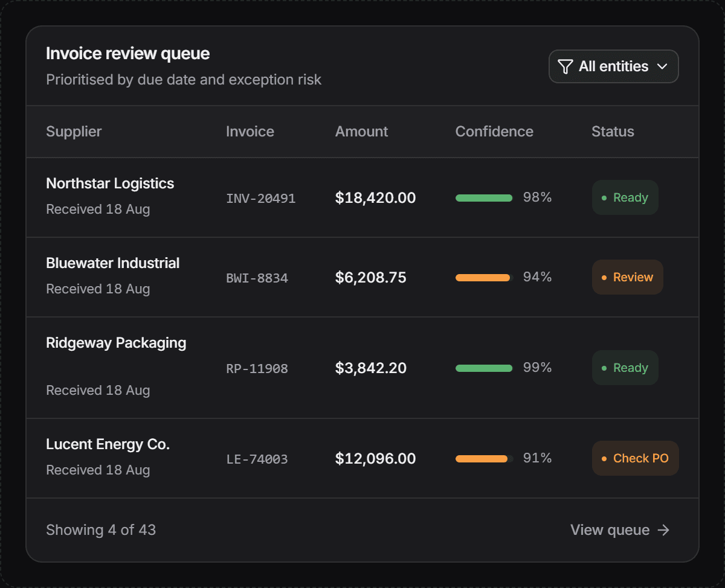Select invoice number INV-20491

tap(261, 198)
